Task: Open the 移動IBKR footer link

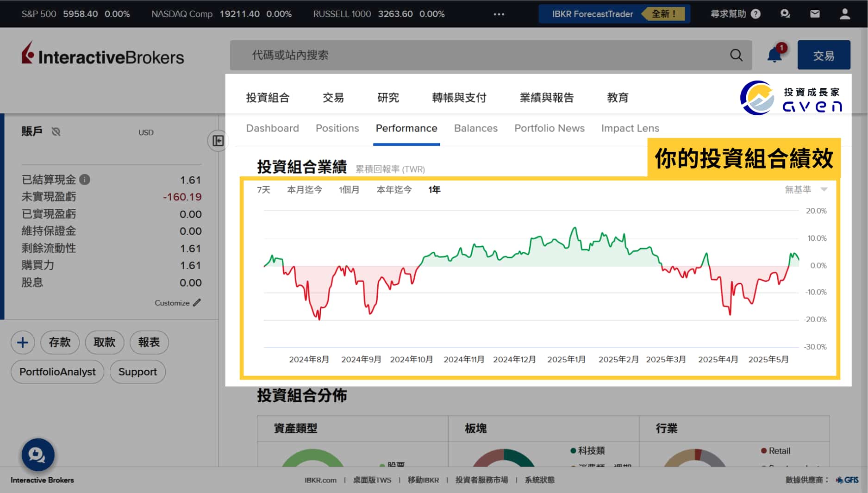Action: [423, 480]
